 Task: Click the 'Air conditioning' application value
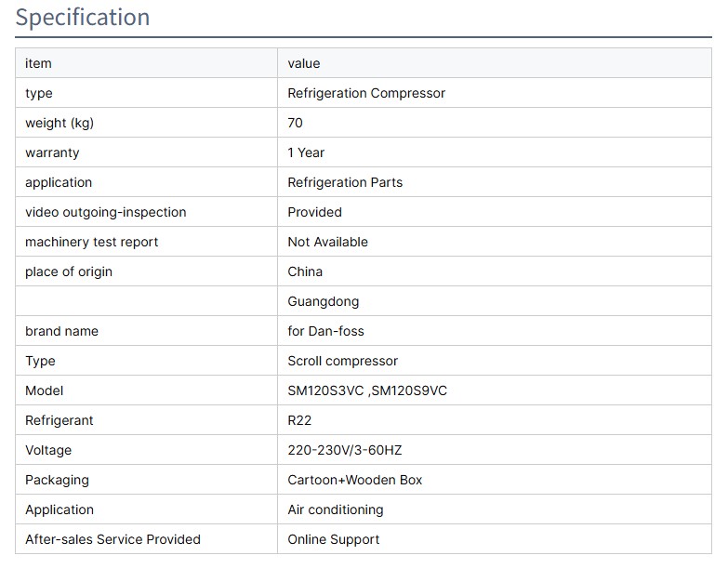[x=335, y=509]
